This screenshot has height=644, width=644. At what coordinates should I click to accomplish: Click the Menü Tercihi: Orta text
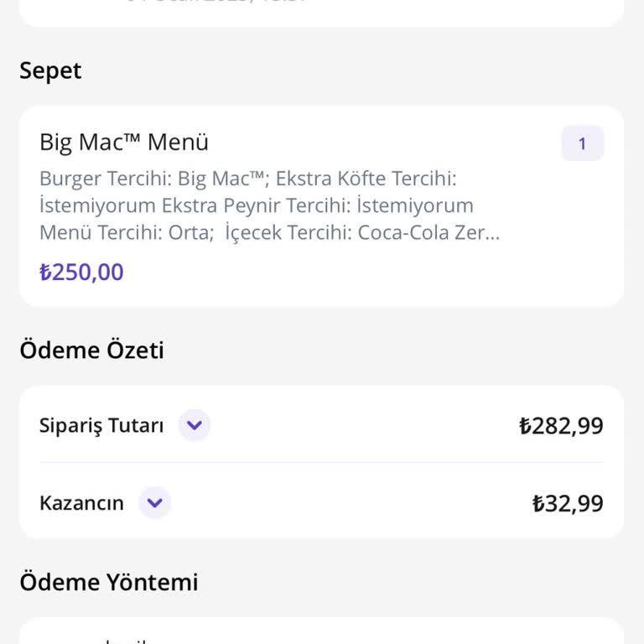point(127,232)
